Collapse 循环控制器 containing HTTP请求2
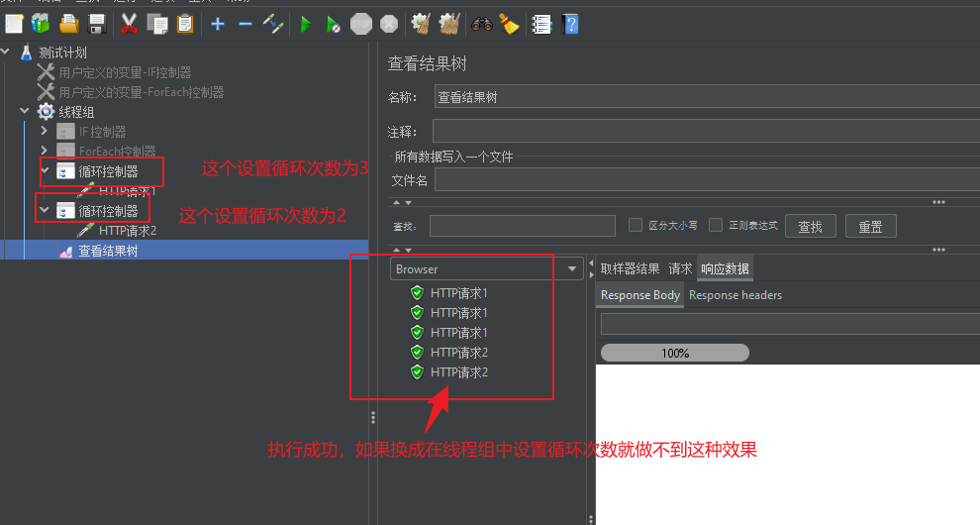Screen dimensions: 980x525 coord(45,210)
